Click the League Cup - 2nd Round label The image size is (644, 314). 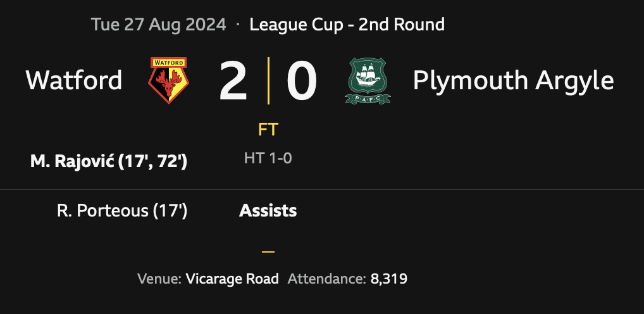(347, 25)
